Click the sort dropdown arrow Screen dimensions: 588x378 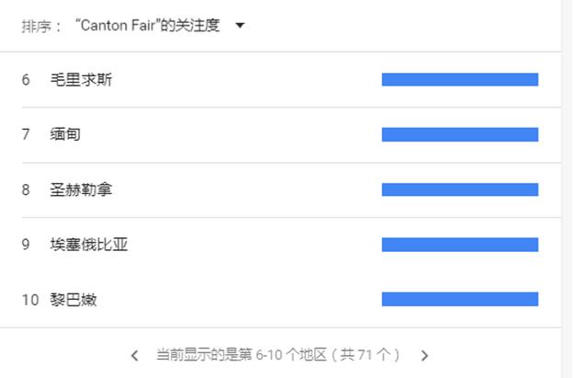click(x=240, y=26)
